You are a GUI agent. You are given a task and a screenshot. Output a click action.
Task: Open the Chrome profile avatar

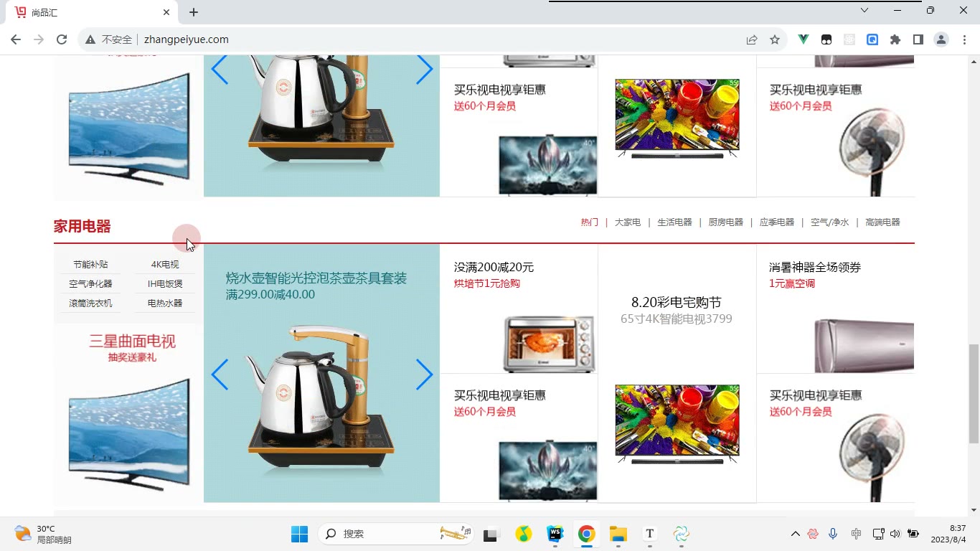(x=941, y=39)
